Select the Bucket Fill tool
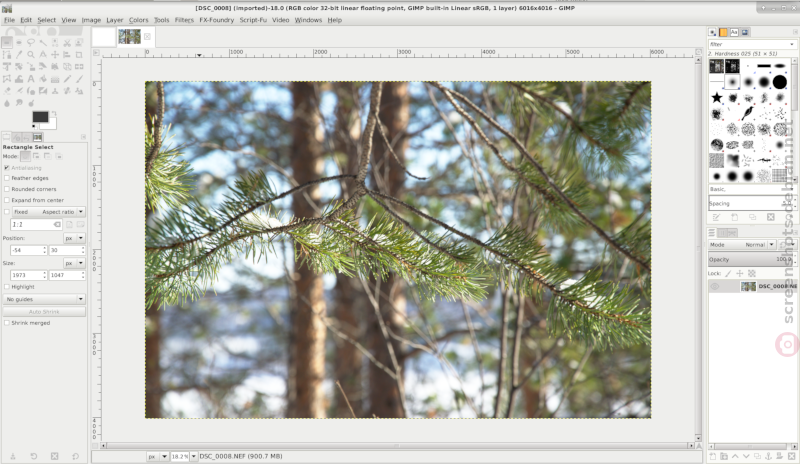Screen dimensions: 800x464 click(43, 79)
